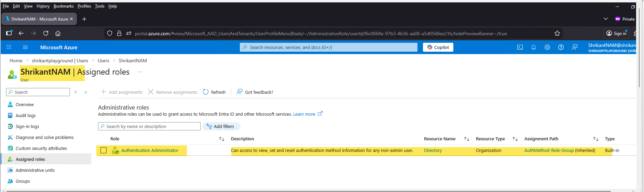Open the ShrikantNAM account menu

(612, 47)
